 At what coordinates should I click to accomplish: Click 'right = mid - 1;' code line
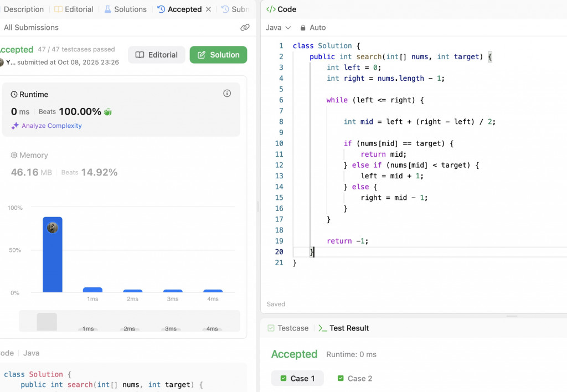394,198
